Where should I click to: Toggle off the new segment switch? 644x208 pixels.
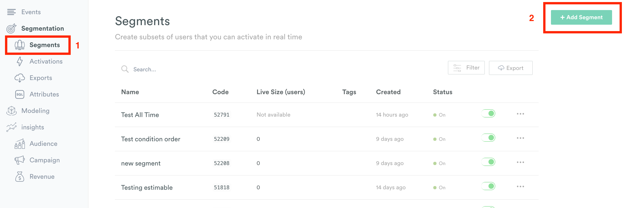(x=488, y=162)
